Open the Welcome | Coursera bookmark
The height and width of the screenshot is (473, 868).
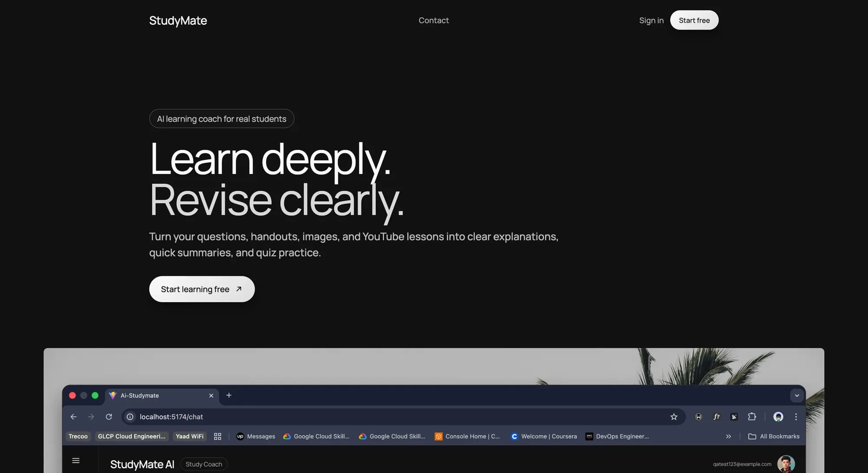(544, 436)
